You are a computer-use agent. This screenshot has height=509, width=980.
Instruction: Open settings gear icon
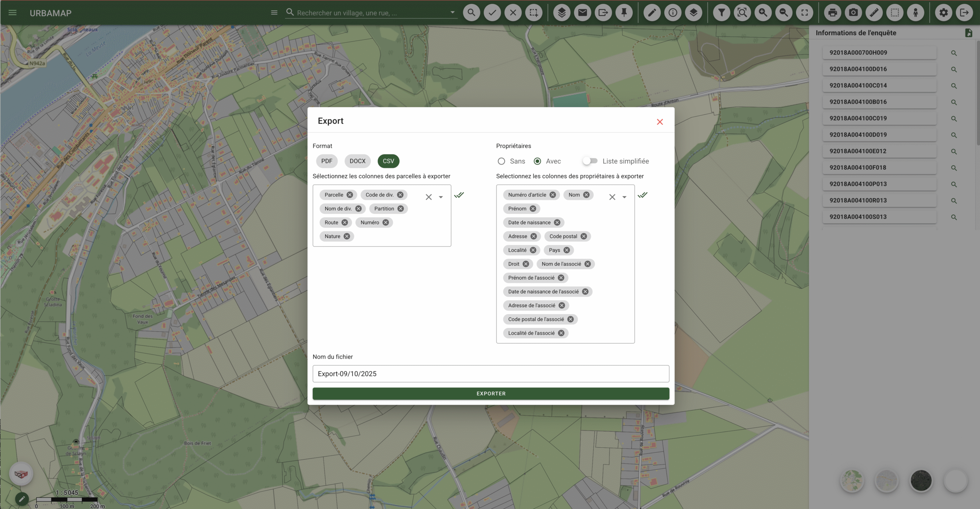[x=943, y=13]
